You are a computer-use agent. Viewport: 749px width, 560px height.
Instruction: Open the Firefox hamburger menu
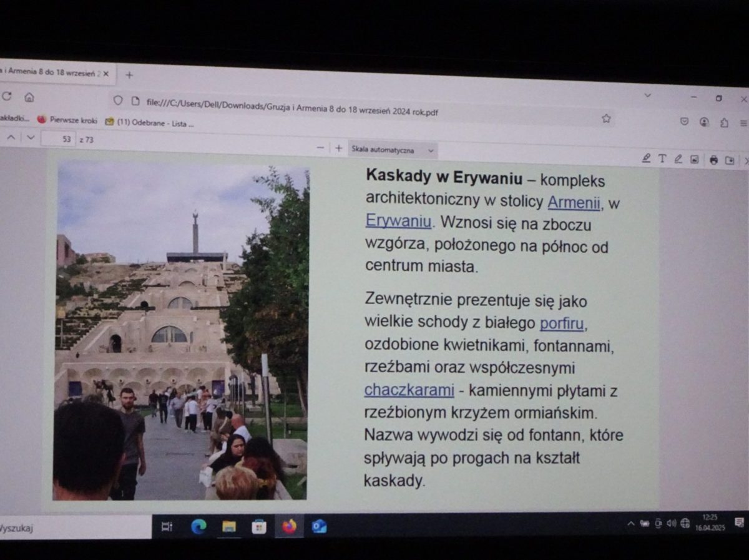click(x=743, y=123)
